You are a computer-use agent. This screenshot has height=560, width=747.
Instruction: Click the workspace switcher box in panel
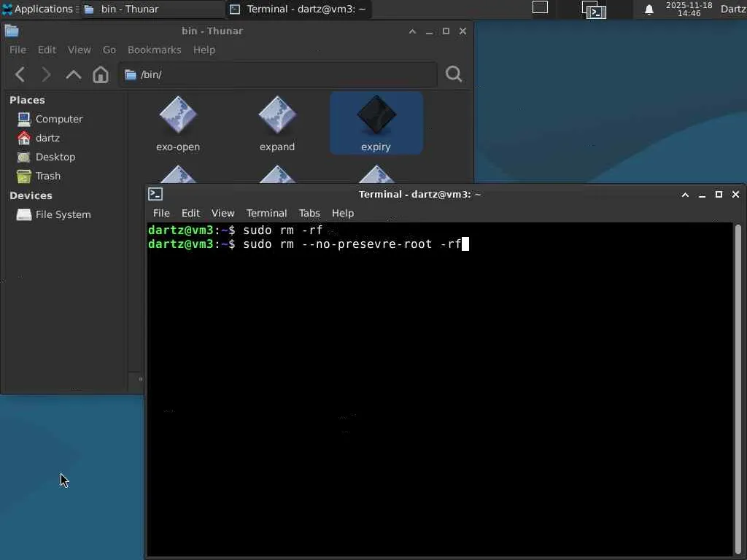click(540, 7)
